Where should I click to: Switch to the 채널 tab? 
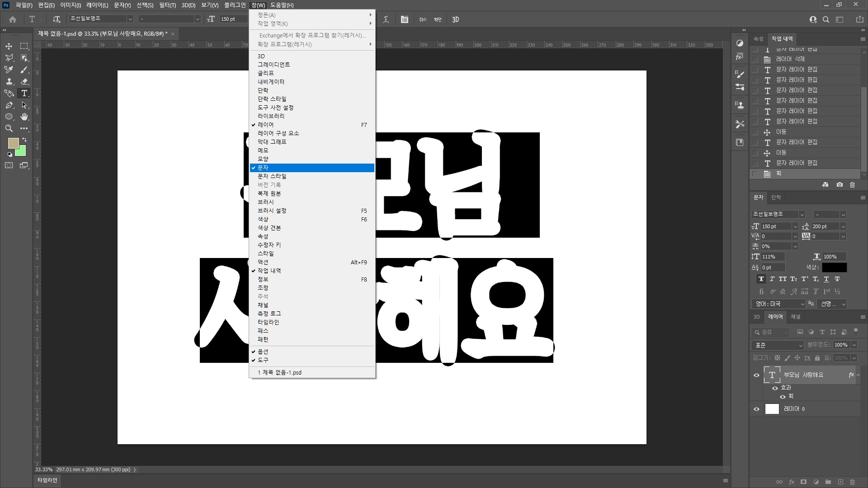795,317
